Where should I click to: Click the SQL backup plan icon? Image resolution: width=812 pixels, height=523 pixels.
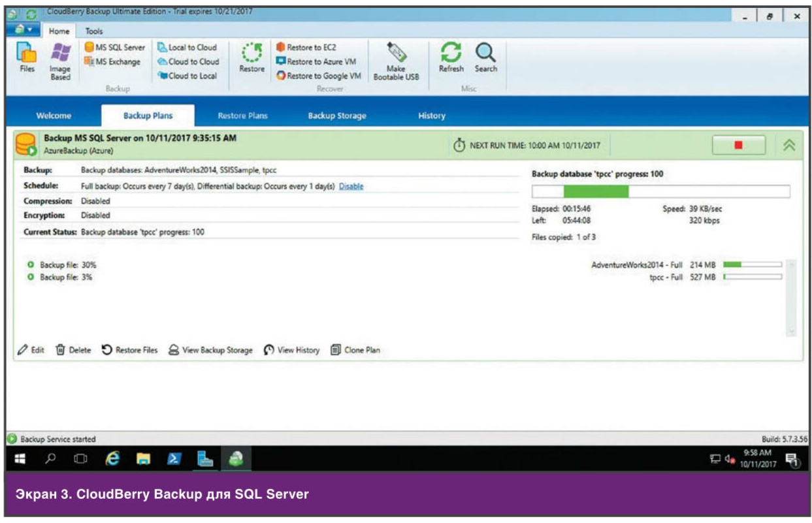[x=27, y=145]
